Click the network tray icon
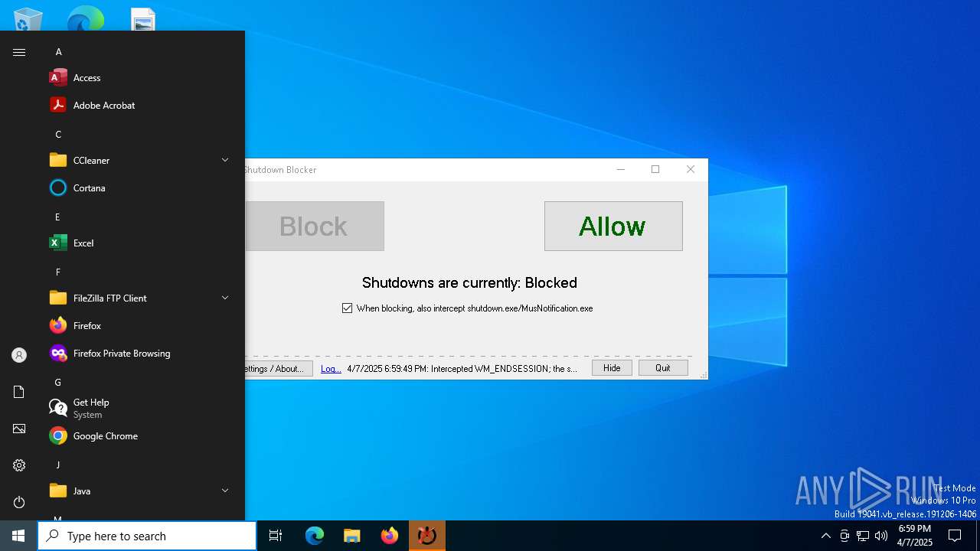The image size is (980, 551). [x=863, y=536]
